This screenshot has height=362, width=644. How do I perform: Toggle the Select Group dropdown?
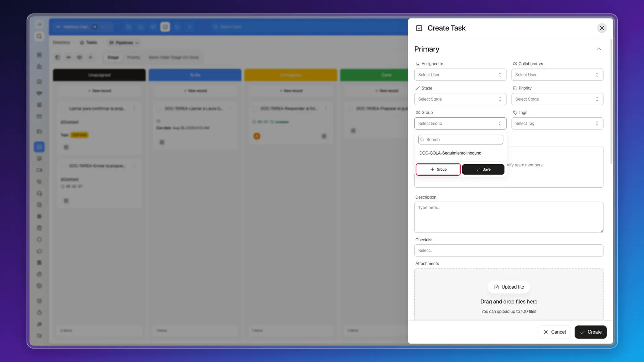460,123
